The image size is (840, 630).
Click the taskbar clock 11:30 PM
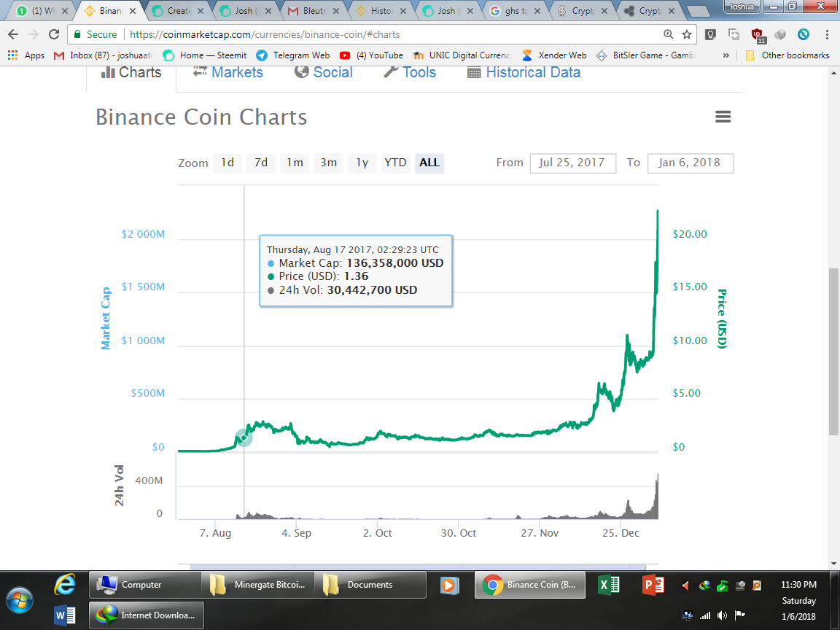pyautogui.click(x=798, y=585)
